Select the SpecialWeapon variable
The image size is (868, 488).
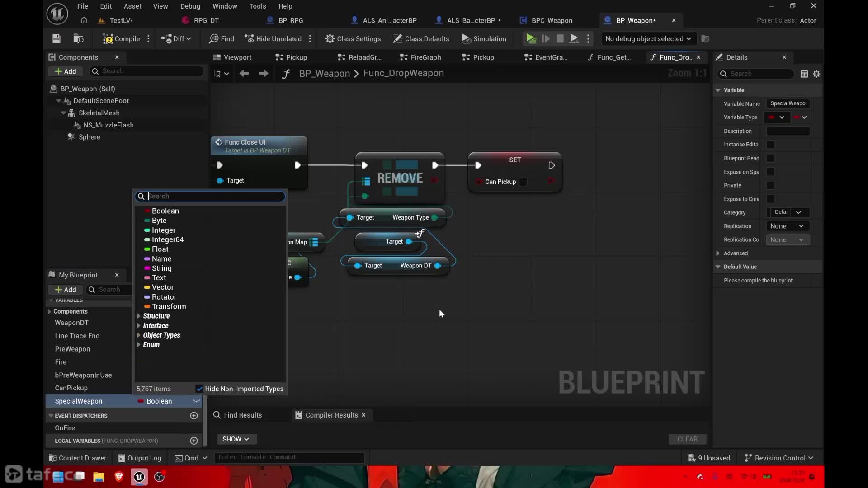click(79, 401)
